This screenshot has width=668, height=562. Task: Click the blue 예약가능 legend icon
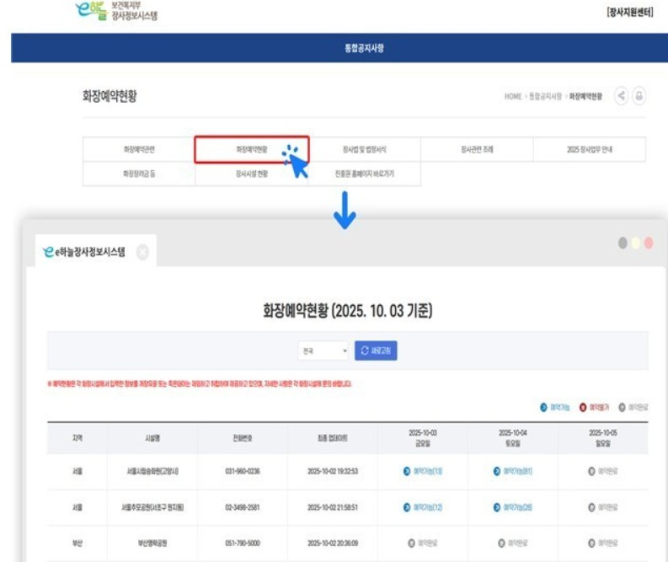click(542, 408)
